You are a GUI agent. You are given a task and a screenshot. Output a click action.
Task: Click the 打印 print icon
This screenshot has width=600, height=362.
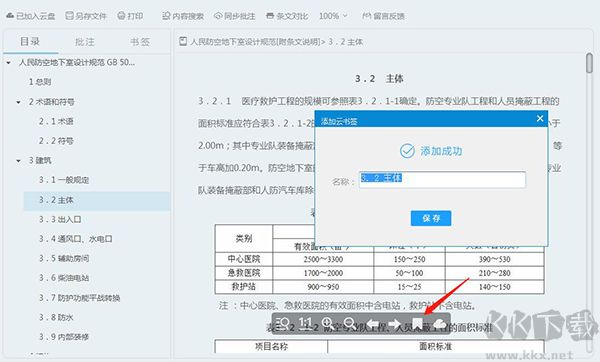coord(130,16)
